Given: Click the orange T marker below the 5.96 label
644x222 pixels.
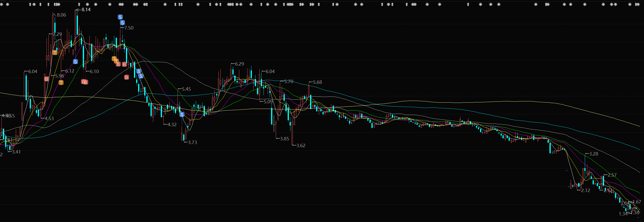Looking at the screenshot, I should pyautogui.click(x=61, y=82).
